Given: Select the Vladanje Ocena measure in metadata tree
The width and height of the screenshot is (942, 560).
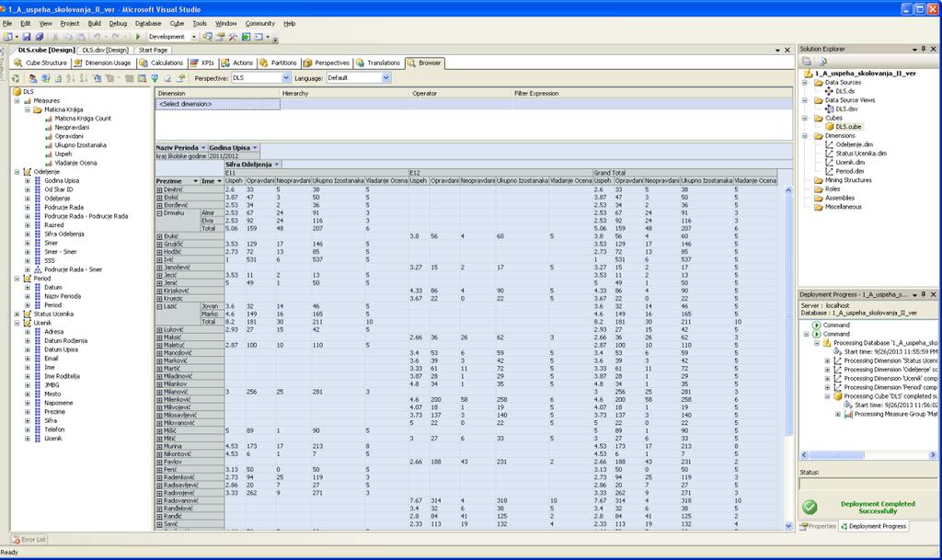Looking at the screenshot, I should tap(75, 163).
